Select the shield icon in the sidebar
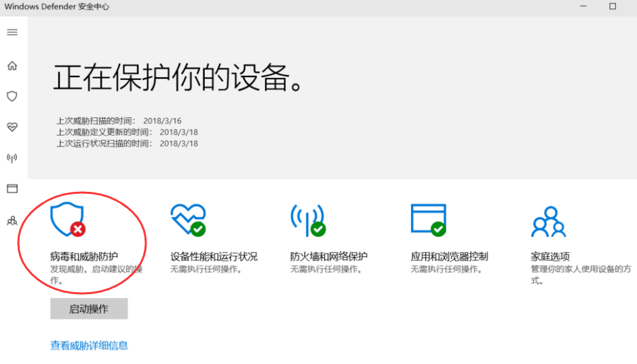 click(12, 96)
